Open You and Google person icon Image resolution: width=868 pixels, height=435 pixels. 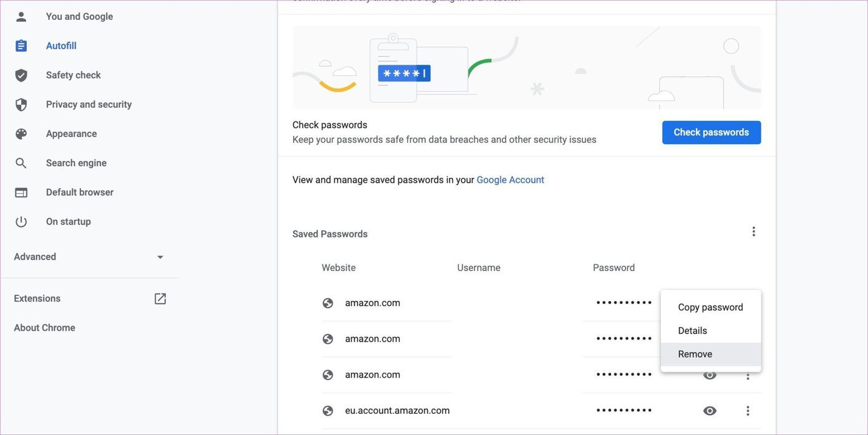click(21, 17)
